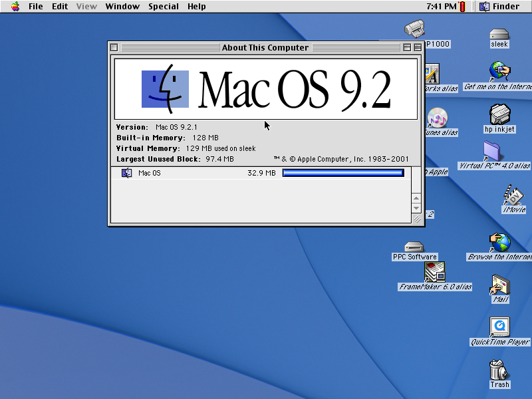Open the Special menu

pos(163,7)
